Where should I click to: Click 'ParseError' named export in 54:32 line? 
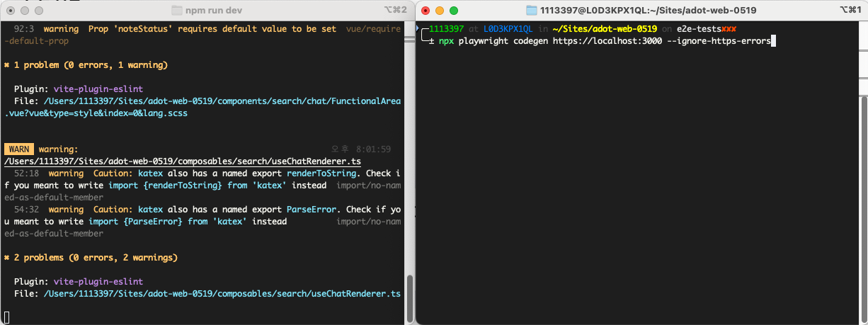tap(312, 210)
